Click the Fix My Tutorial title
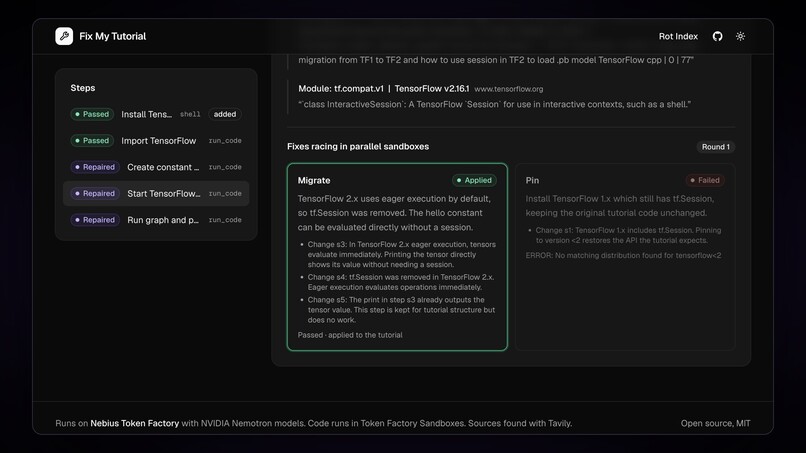Image resolution: width=806 pixels, height=453 pixels. (113, 37)
